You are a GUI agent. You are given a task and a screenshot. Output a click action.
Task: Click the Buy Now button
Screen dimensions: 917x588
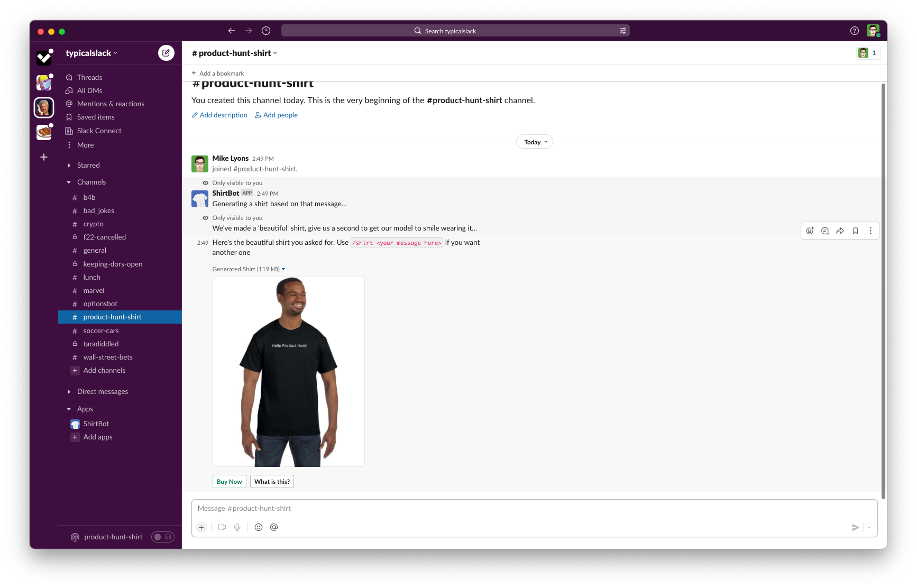(229, 481)
